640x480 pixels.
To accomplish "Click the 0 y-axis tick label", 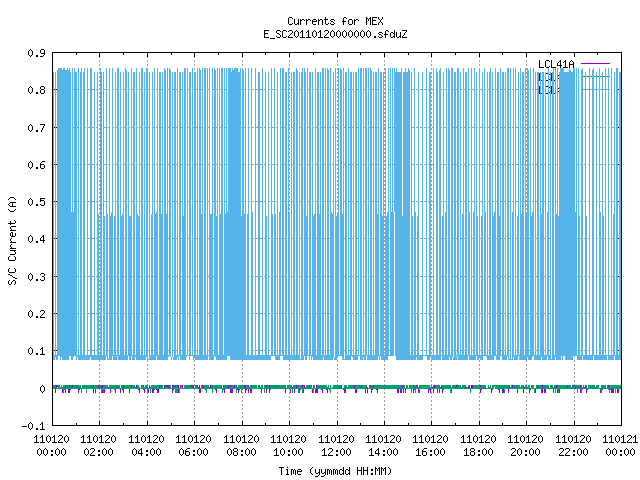I will (42, 389).
